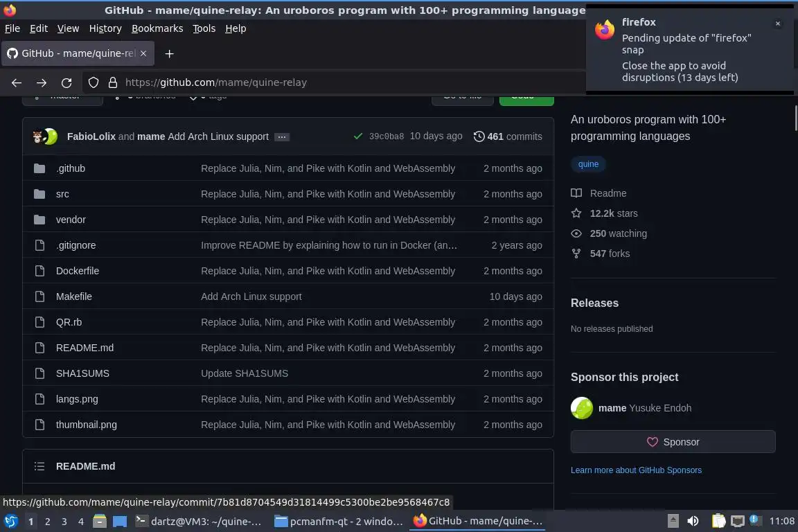
Task: Open commit hash 39c0ba8
Action: pyautogui.click(x=387, y=136)
